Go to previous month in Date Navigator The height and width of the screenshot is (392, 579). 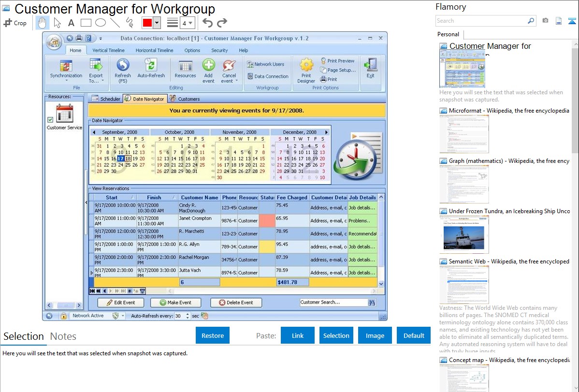(x=94, y=132)
